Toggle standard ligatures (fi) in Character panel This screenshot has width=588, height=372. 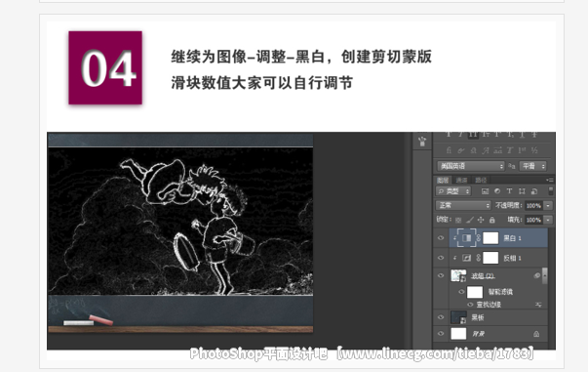click(449, 150)
